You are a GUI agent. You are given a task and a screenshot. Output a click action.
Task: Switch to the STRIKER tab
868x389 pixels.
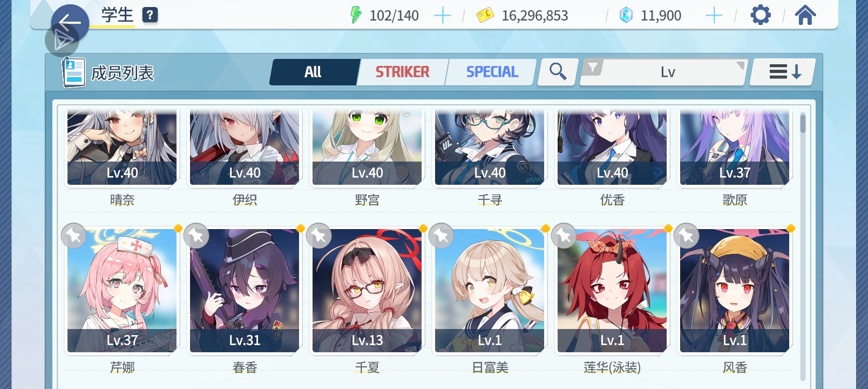point(403,72)
